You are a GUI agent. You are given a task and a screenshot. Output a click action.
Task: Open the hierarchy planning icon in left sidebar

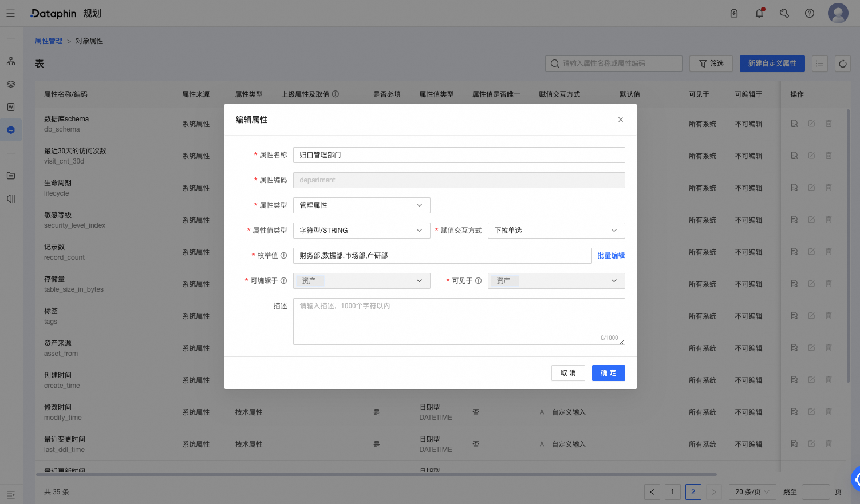pos(11,61)
